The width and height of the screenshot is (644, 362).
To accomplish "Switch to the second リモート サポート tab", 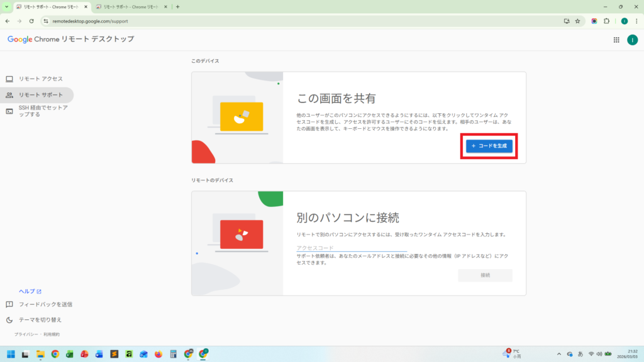I will point(129,7).
